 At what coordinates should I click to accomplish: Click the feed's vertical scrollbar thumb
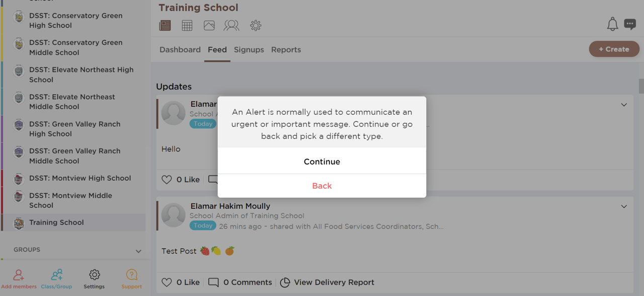pos(641,86)
